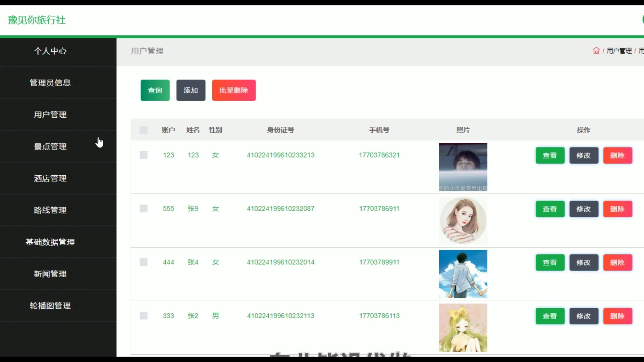The width and height of the screenshot is (644, 362).
Task: Click 删除 for user 张2
Action: (618, 316)
